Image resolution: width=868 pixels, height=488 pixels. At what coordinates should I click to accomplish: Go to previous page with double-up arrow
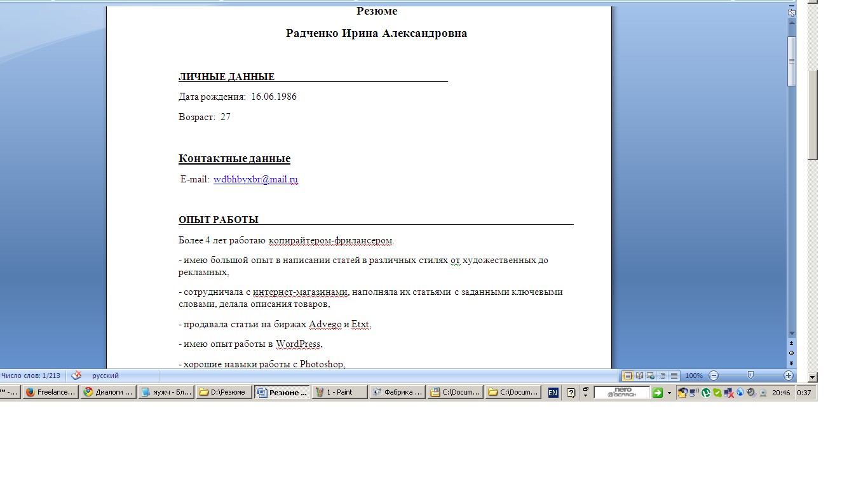792,344
